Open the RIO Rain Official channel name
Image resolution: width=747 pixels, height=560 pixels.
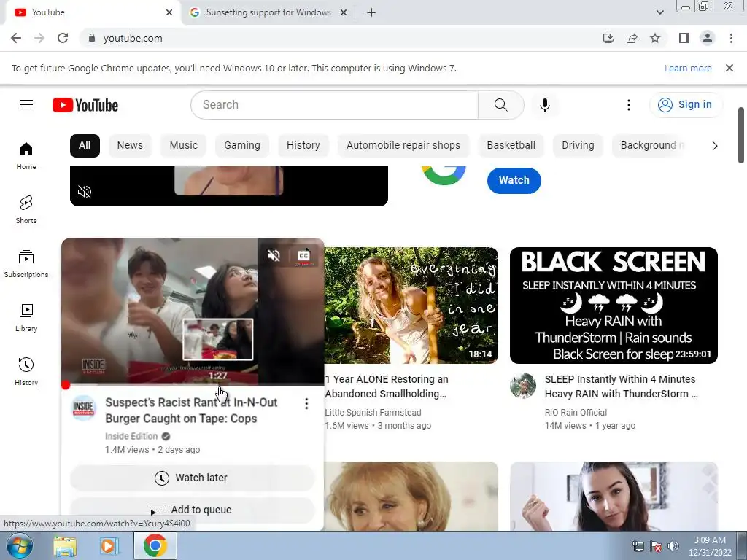(576, 413)
